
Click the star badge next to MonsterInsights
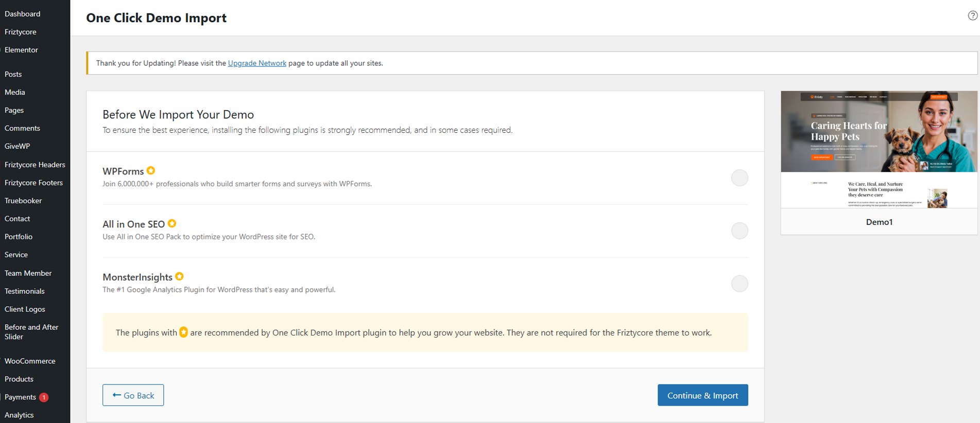179,276
